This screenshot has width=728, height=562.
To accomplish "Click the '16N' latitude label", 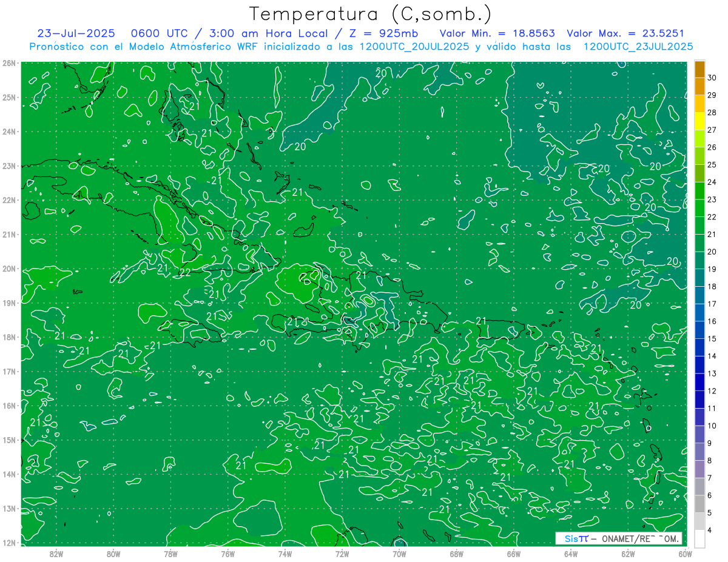I will [x=9, y=406].
